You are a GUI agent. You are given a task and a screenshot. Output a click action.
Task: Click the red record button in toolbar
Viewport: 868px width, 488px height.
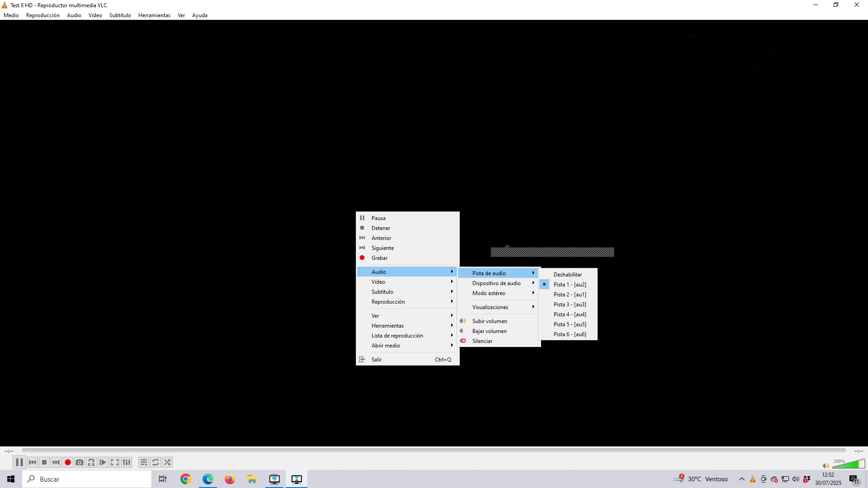click(68, 462)
